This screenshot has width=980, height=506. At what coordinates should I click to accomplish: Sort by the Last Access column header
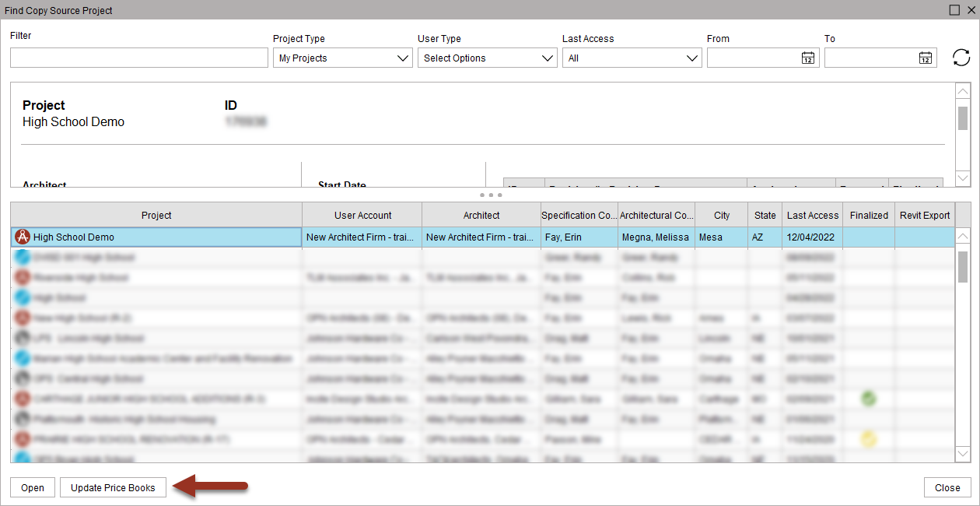tap(811, 215)
